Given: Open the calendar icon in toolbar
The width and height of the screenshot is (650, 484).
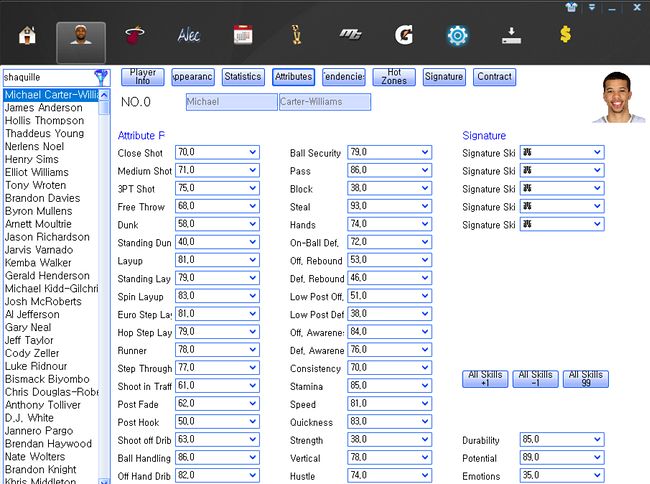Looking at the screenshot, I should (x=243, y=37).
